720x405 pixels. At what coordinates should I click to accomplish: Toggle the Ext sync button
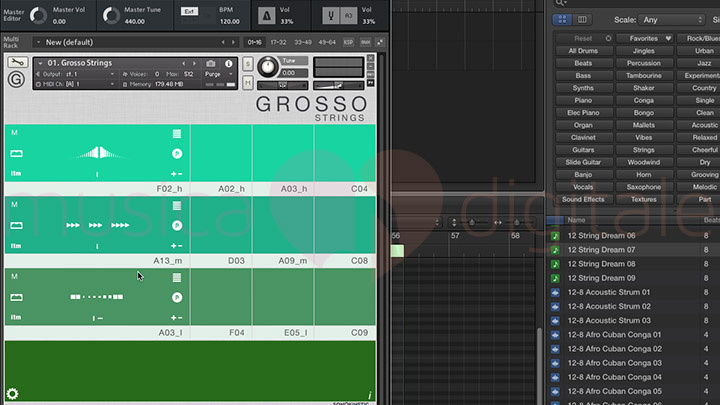[x=190, y=12]
